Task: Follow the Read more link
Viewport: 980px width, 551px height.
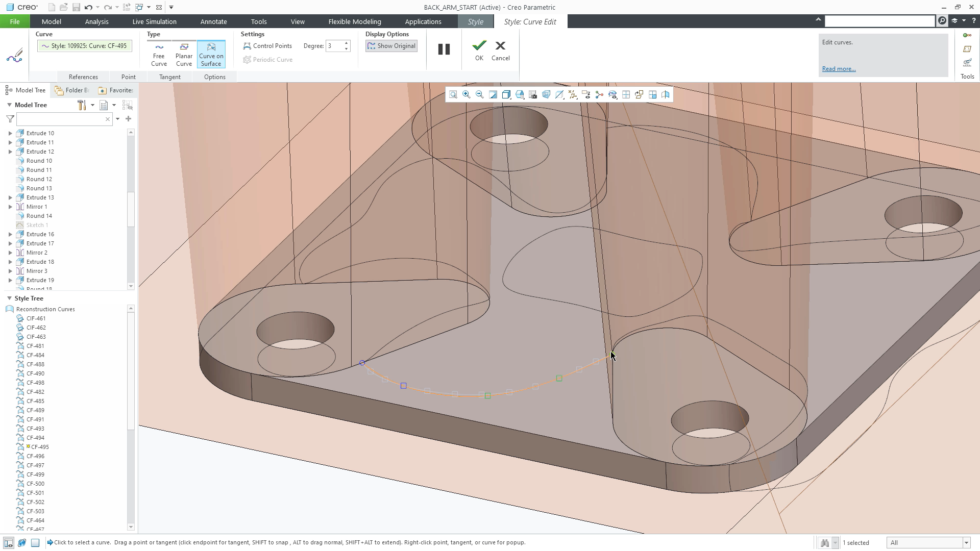Action: 839,69
